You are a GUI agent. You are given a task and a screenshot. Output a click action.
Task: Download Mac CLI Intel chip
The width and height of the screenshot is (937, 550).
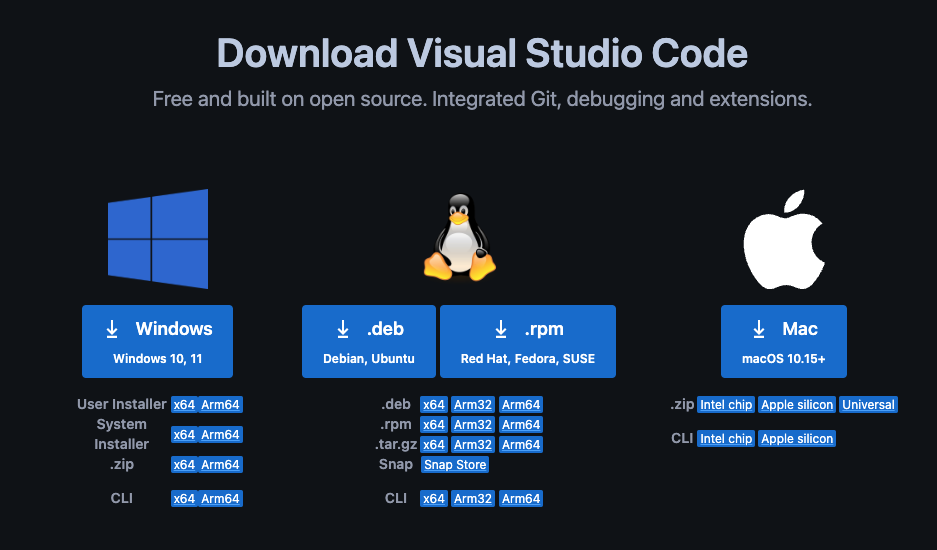[x=726, y=439]
